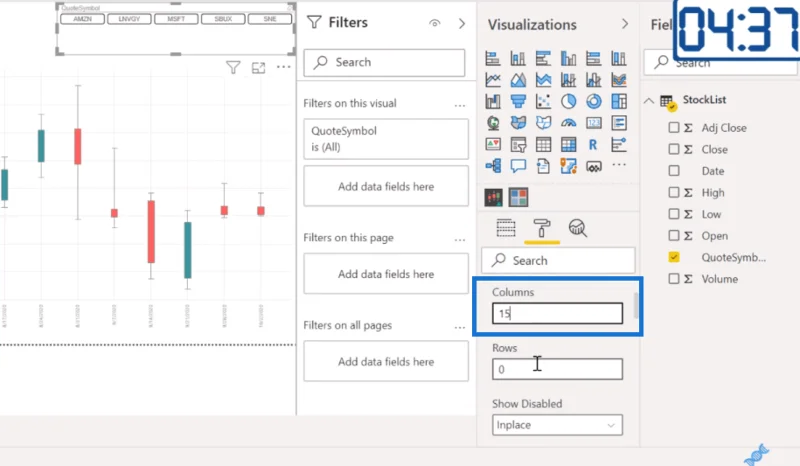Check the Low field checkbox
The image size is (800, 466).
point(673,214)
